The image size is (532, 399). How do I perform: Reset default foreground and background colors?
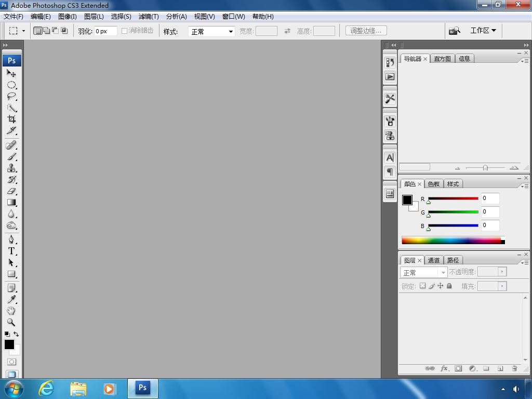pos(7,334)
